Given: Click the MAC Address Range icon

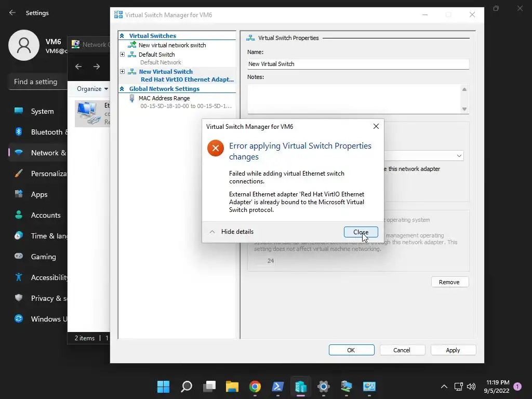Looking at the screenshot, I should tap(132, 98).
